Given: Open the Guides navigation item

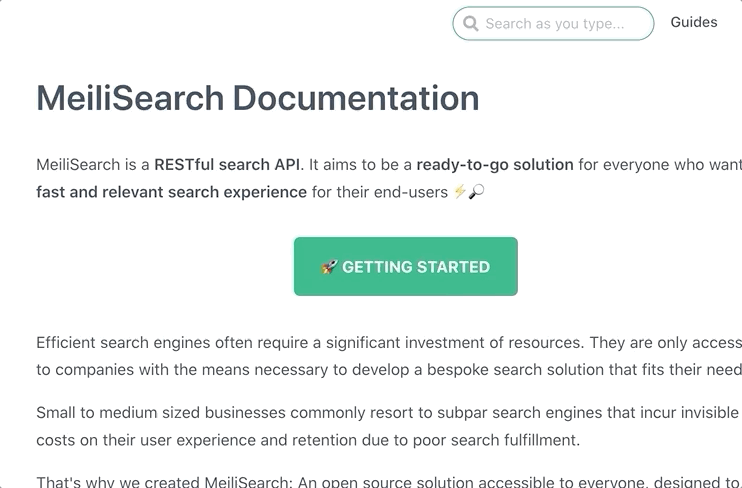Looking at the screenshot, I should click(x=694, y=22).
